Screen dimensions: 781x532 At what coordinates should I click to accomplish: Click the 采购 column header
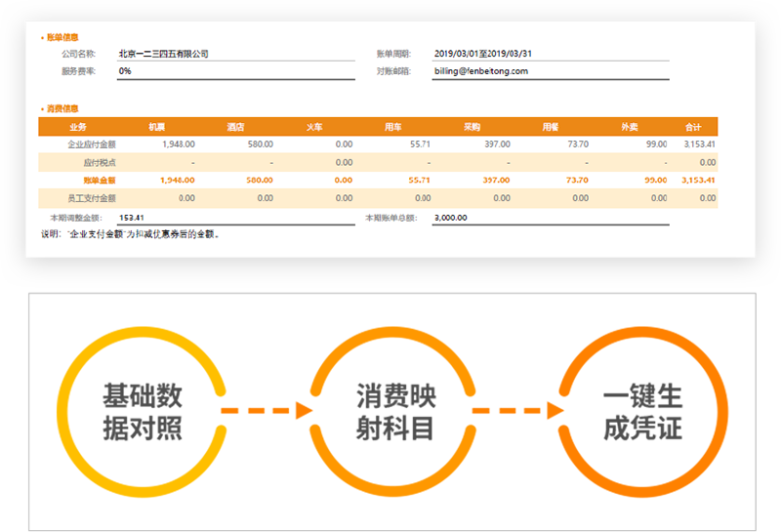pos(472,127)
